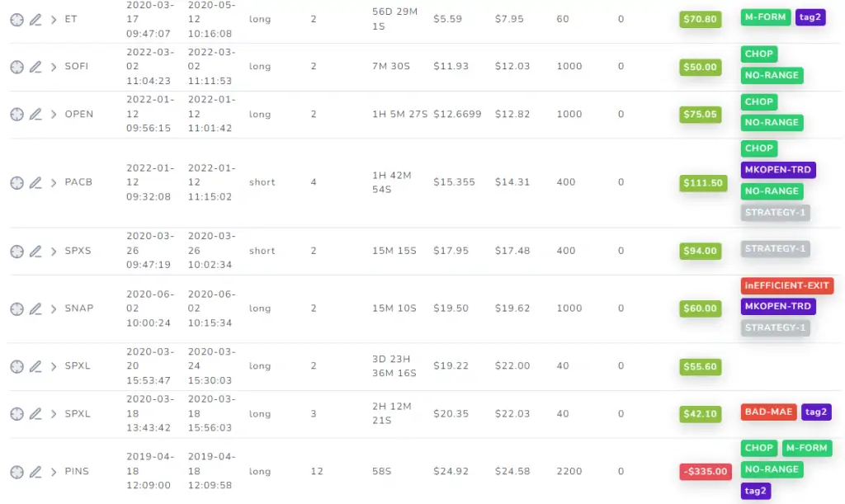Click crosshair icon on OPEN trade row
The image size is (845, 504).
tap(17, 114)
